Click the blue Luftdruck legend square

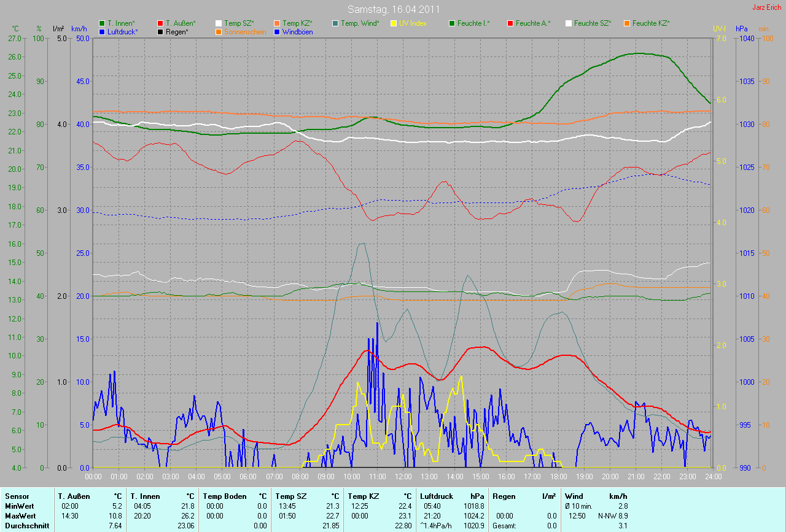(x=102, y=31)
